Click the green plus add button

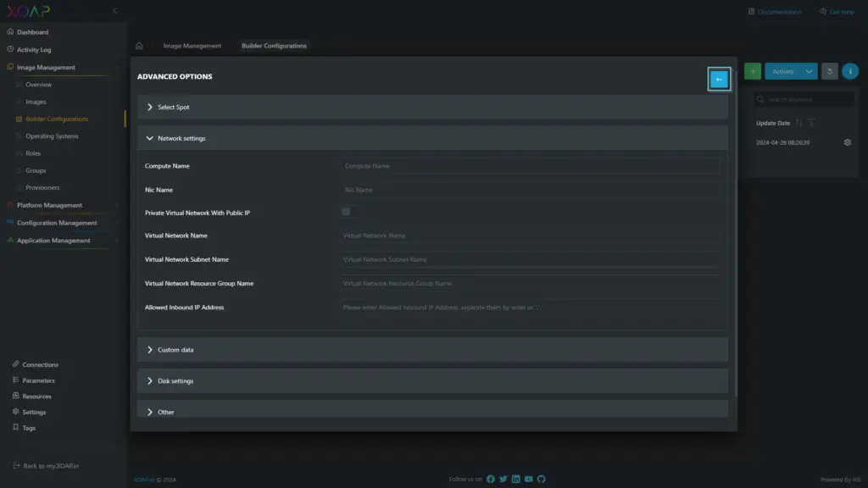click(x=753, y=71)
